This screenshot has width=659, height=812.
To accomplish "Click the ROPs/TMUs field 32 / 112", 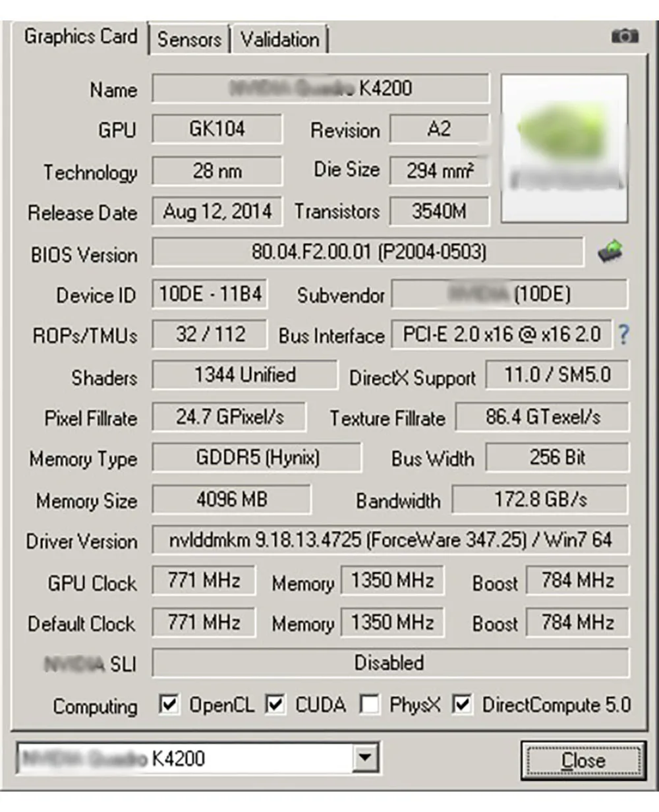I will (x=210, y=334).
